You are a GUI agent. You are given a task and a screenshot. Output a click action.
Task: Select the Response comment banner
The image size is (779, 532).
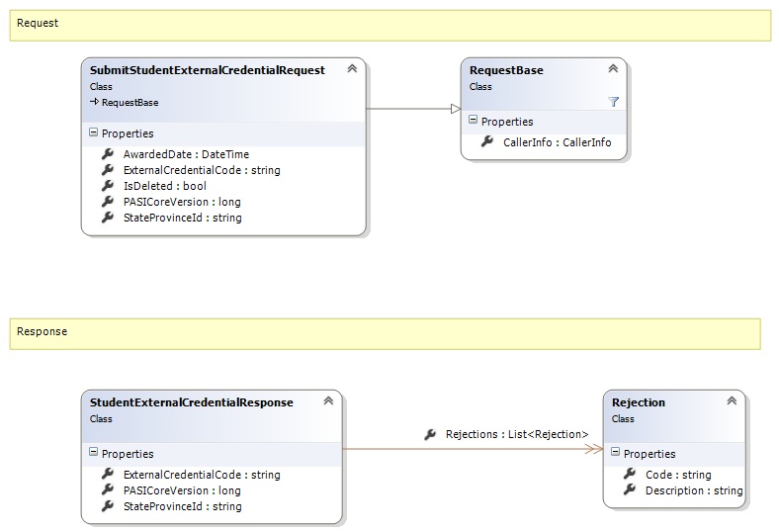[385, 333]
